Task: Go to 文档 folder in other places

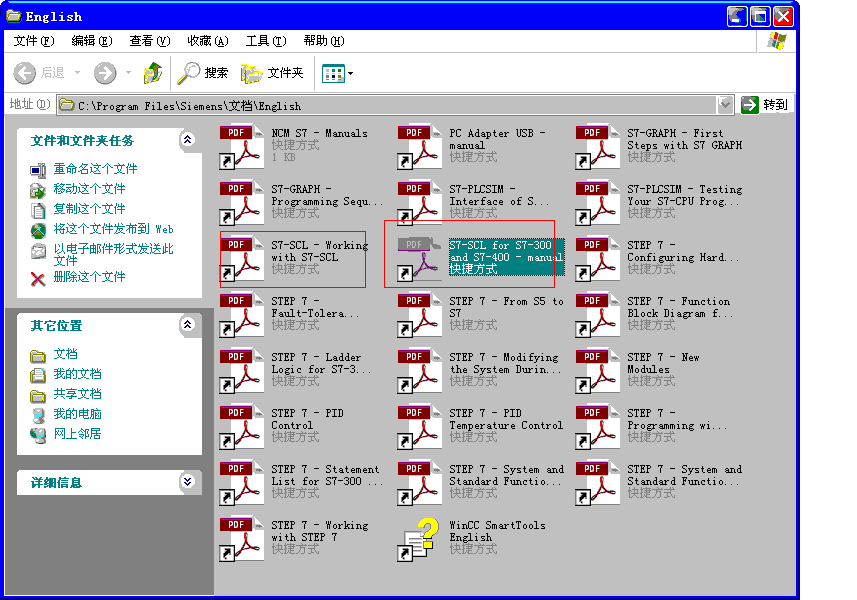Action: (x=66, y=354)
